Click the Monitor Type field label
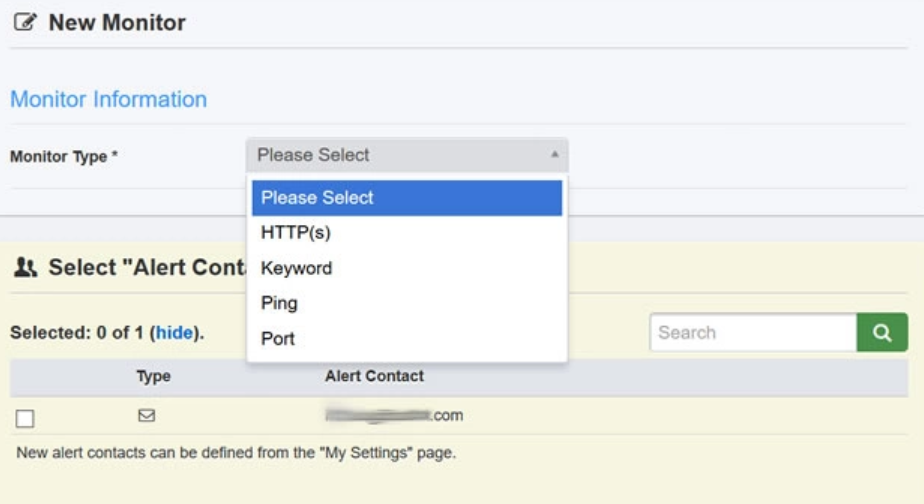 click(x=64, y=156)
